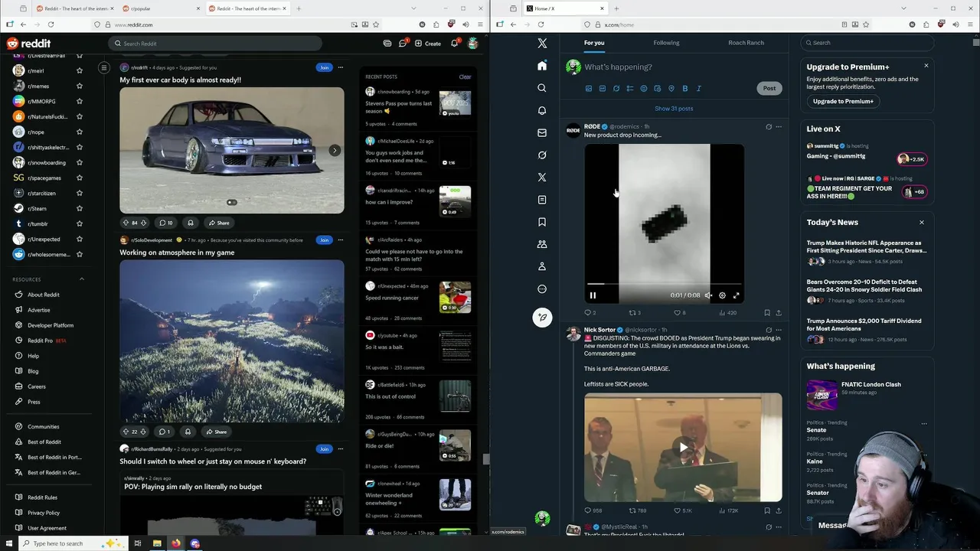Open About Reddit link
Image resolution: width=980 pixels, height=551 pixels.
(x=43, y=295)
